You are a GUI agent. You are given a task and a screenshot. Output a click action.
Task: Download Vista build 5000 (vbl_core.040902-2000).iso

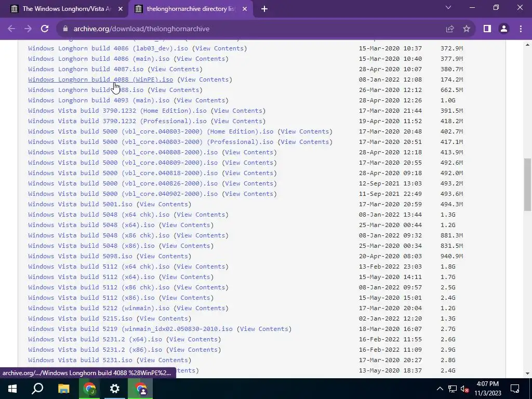pyautogui.click(x=123, y=194)
